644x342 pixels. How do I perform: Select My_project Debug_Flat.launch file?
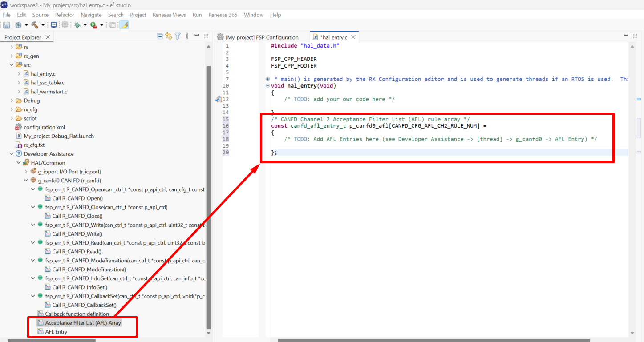coord(59,136)
